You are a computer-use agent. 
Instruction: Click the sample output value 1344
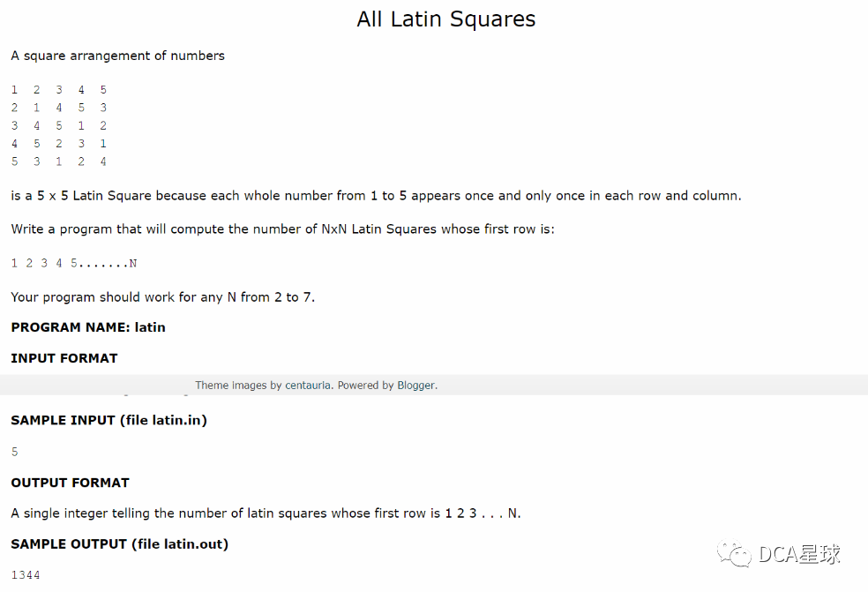[x=26, y=575]
